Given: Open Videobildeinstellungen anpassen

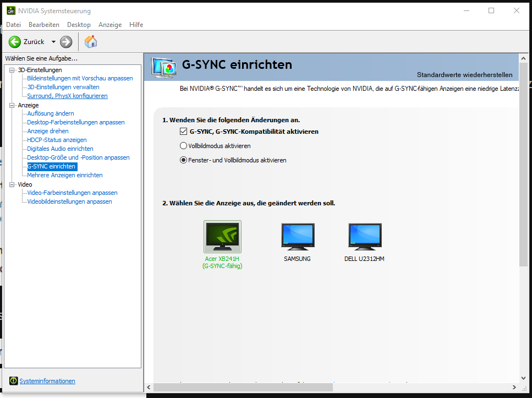Looking at the screenshot, I should click(69, 201).
